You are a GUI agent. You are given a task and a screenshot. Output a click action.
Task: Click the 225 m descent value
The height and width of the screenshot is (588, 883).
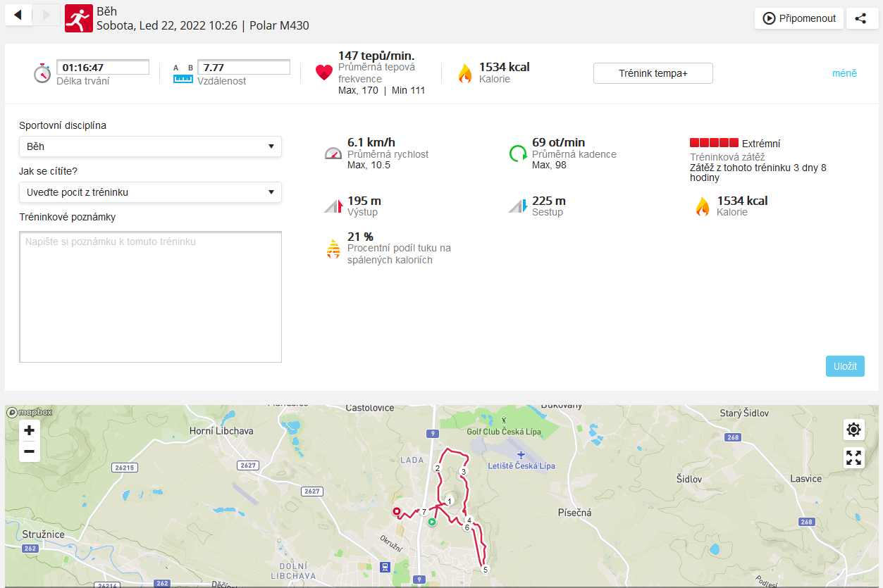click(549, 201)
